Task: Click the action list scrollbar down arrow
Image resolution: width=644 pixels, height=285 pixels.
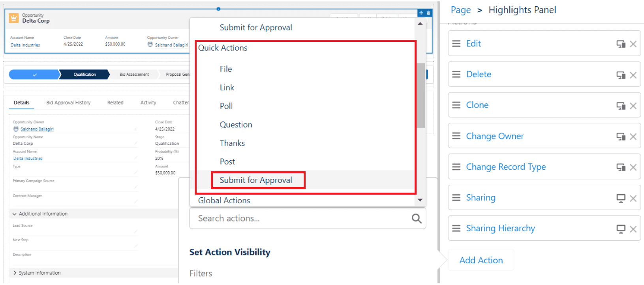Action: click(x=420, y=200)
